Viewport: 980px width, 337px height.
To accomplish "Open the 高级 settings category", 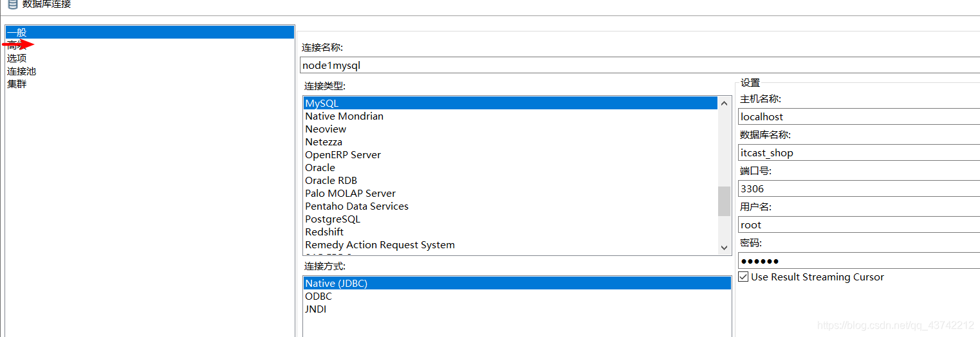I will click(17, 45).
